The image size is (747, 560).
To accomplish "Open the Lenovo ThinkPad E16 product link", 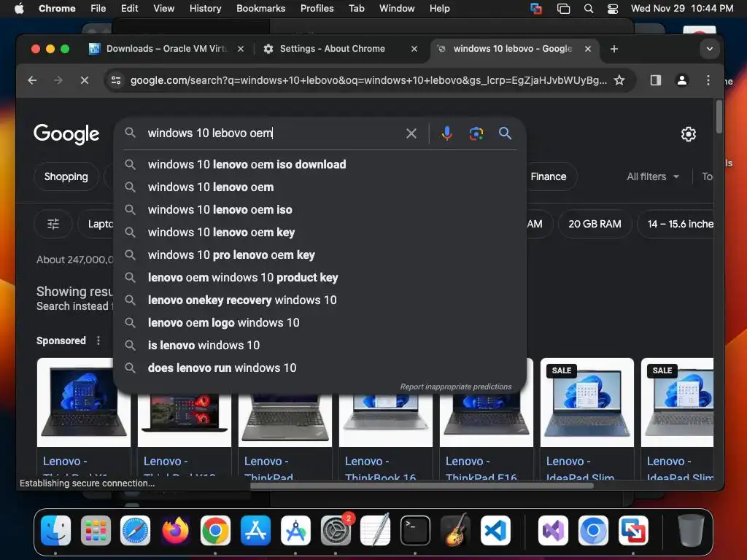I will pyautogui.click(x=481, y=469).
